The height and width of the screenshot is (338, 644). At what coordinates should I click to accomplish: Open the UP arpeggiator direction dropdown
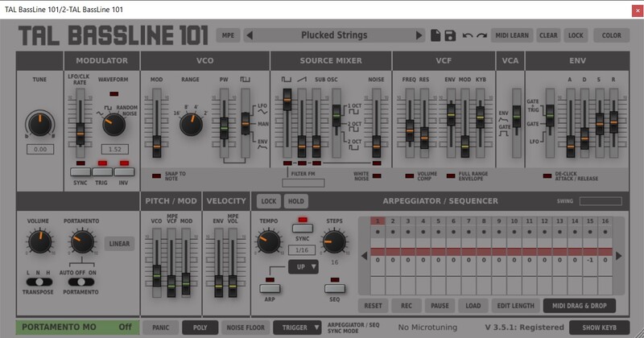point(303,267)
